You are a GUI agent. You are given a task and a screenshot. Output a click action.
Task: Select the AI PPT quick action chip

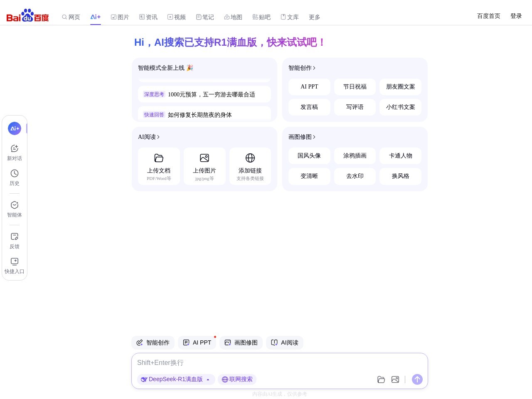pos(197,342)
